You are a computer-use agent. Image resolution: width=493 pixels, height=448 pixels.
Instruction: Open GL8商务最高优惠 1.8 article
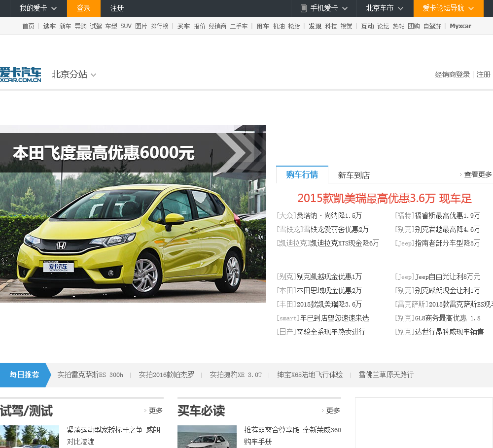coord(448,318)
